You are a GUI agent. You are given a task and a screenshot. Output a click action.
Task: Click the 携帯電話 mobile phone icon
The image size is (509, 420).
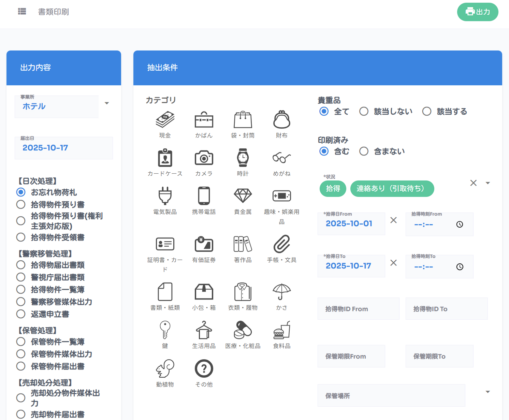pos(204,196)
